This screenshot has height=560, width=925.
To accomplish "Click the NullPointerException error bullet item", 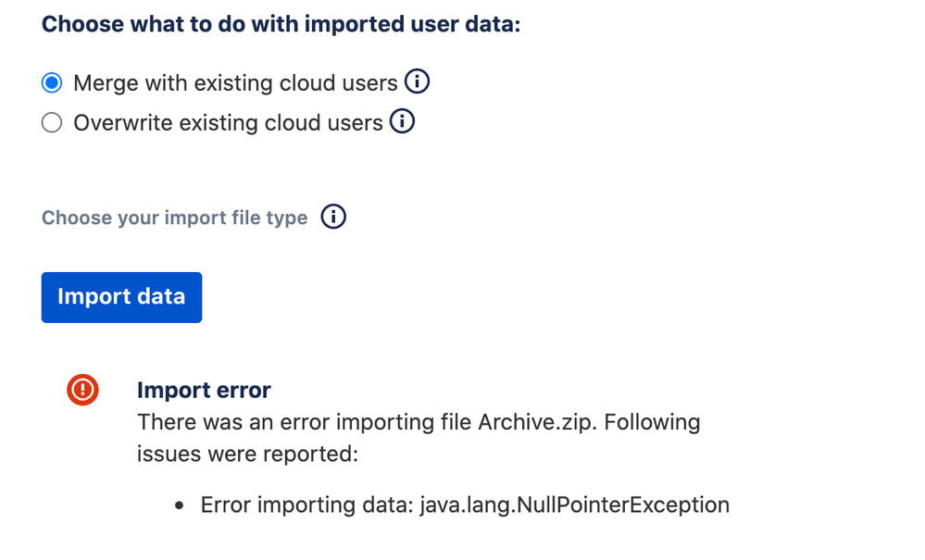I will point(463,504).
